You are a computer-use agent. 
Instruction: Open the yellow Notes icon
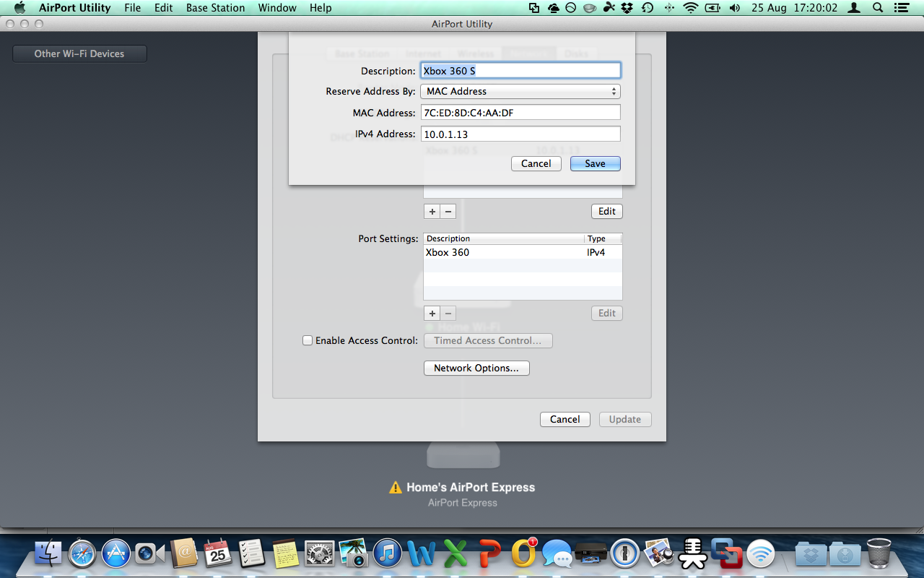(286, 554)
